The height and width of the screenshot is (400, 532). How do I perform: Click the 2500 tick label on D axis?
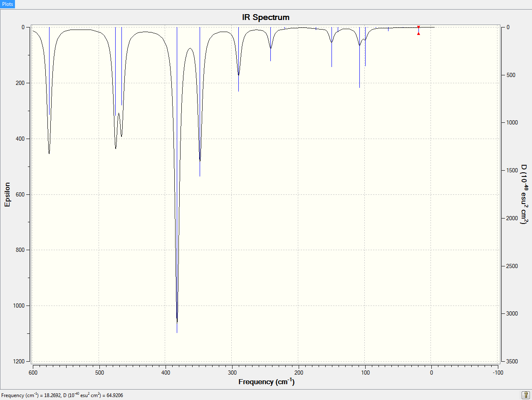512,266
